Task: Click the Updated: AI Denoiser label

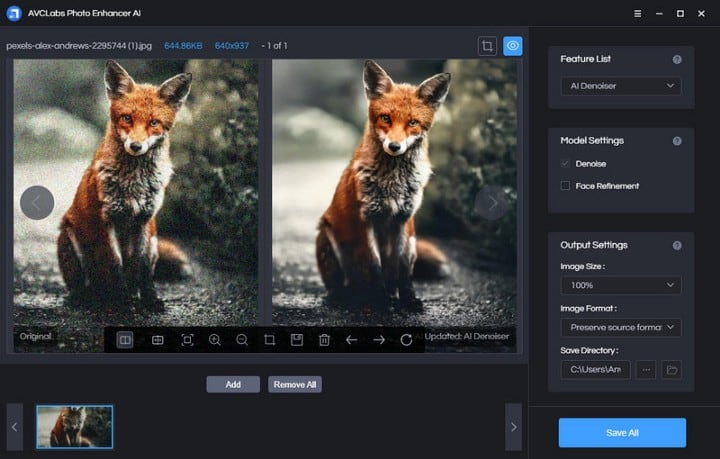Action: point(467,336)
